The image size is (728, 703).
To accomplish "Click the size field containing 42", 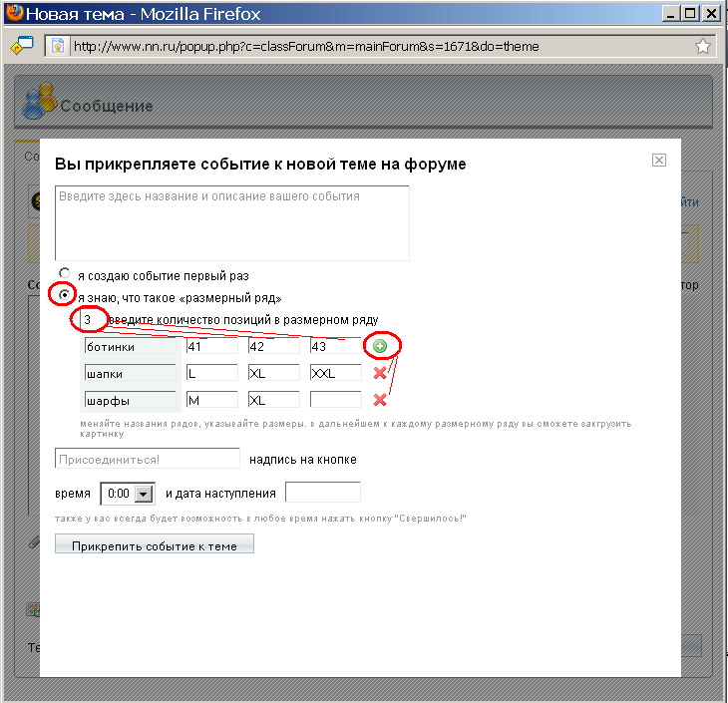I will (274, 346).
